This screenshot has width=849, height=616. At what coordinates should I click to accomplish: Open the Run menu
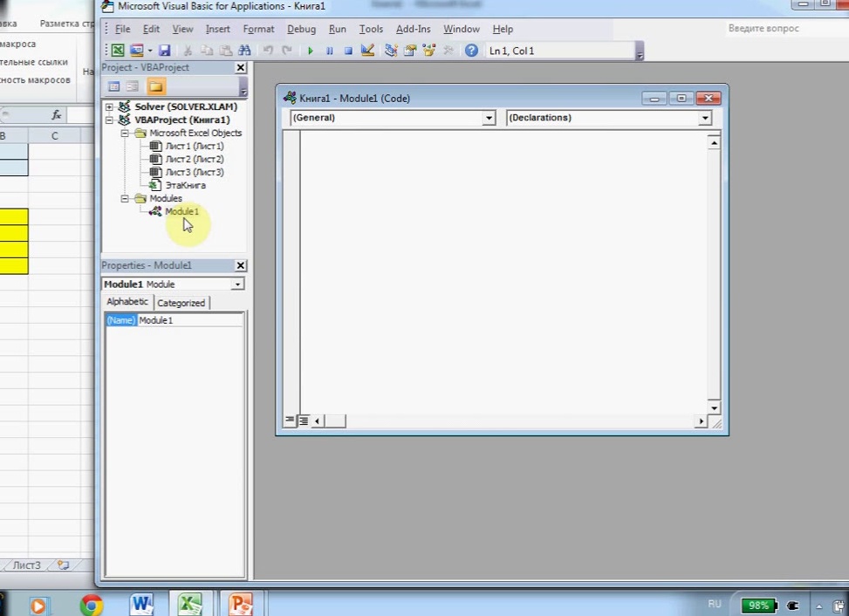pos(338,30)
